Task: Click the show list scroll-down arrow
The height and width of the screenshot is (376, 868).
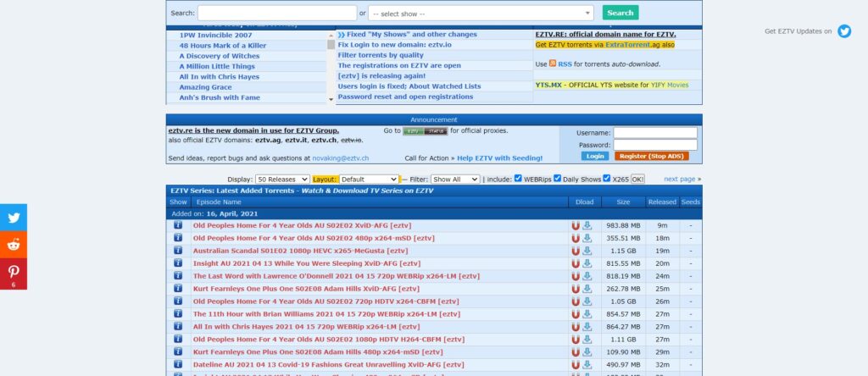Action: [x=331, y=100]
